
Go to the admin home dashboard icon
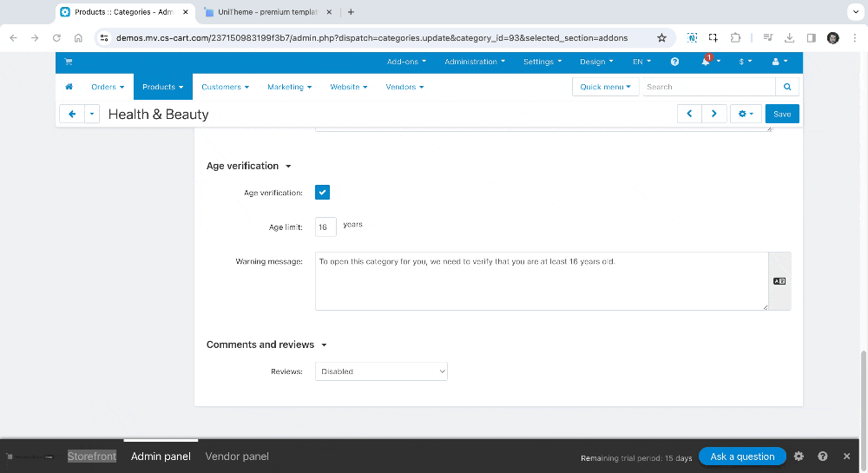point(69,87)
